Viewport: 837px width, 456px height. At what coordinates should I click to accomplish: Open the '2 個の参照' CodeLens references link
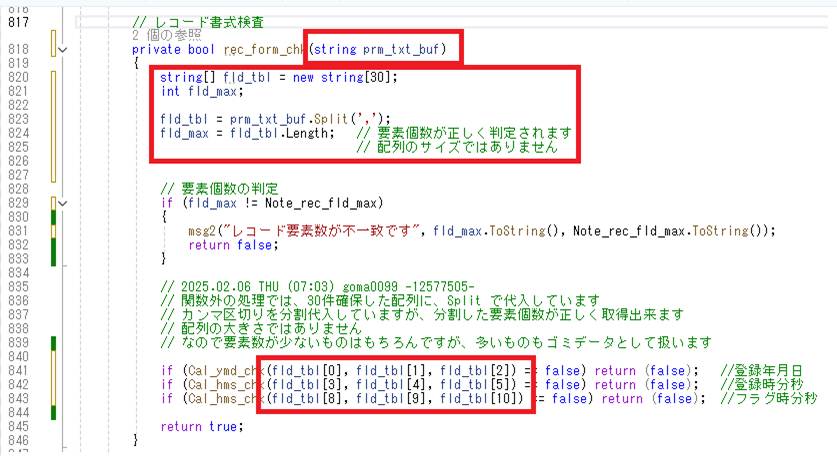coord(170,35)
